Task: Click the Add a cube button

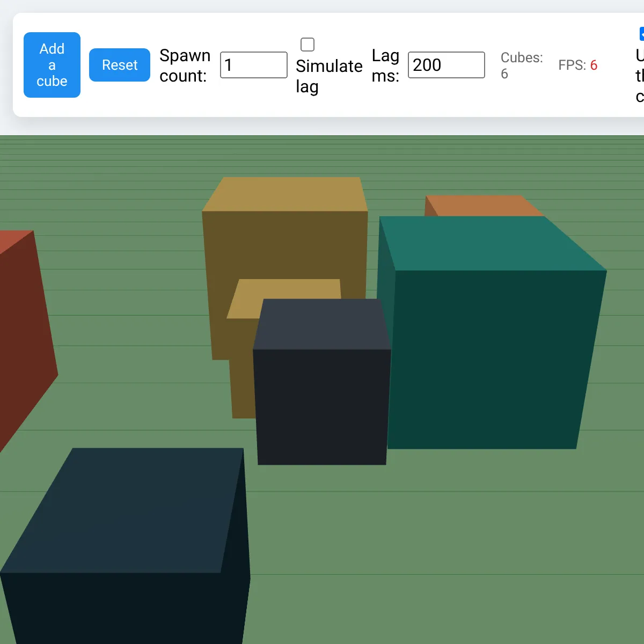Action: click(52, 65)
